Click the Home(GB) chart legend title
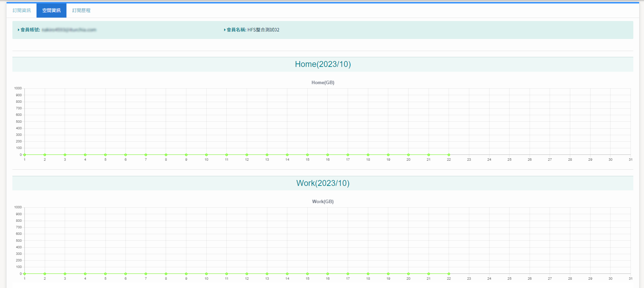The height and width of the screenshot is (288, 644). pyautogui.click(x=323, y=82)
